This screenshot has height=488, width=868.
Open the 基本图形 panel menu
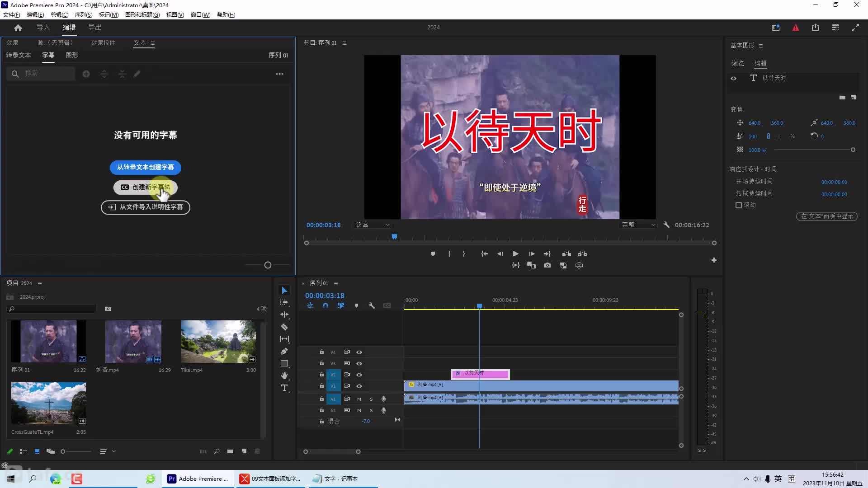pos(761,46)
